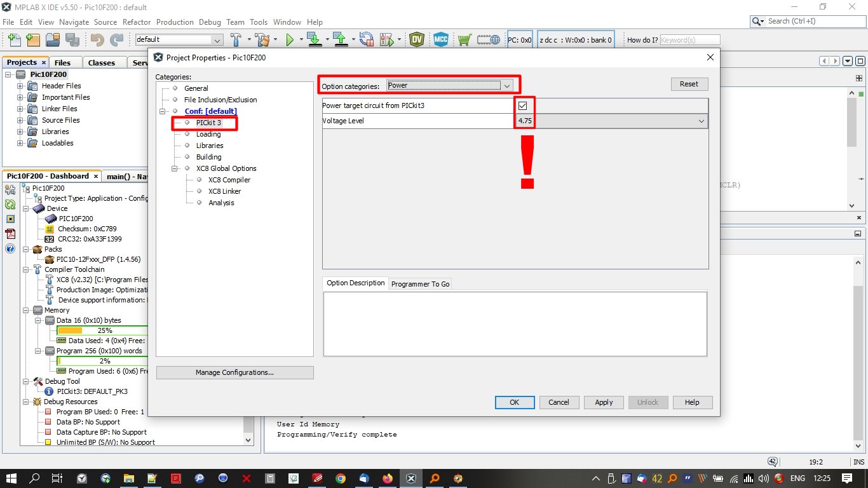Select the Loading category

(x=208, y=134)
